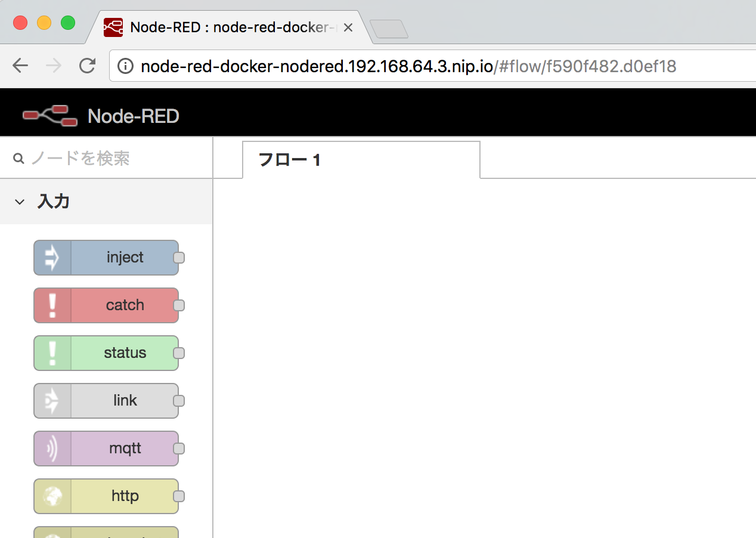
Task: Click the http node output port
Action: tap(179, 496)
